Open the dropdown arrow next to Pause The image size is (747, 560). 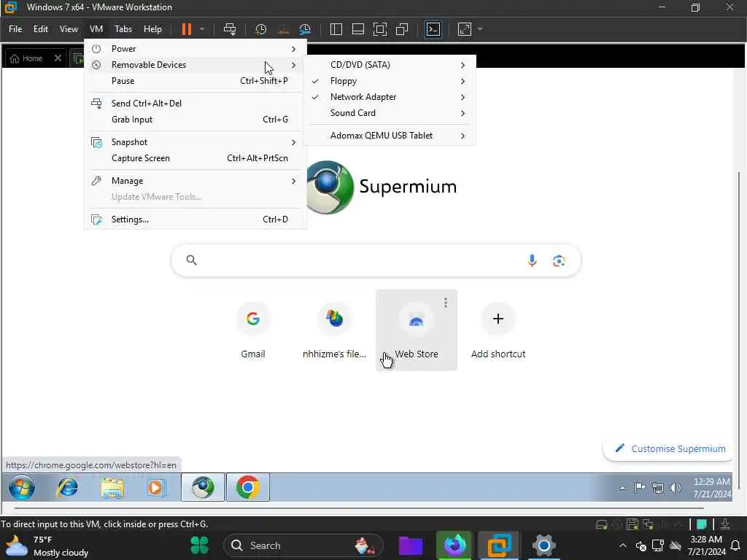202,29
